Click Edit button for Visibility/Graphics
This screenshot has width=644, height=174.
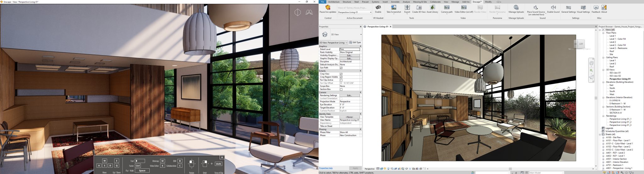click(x=349, y=55)
